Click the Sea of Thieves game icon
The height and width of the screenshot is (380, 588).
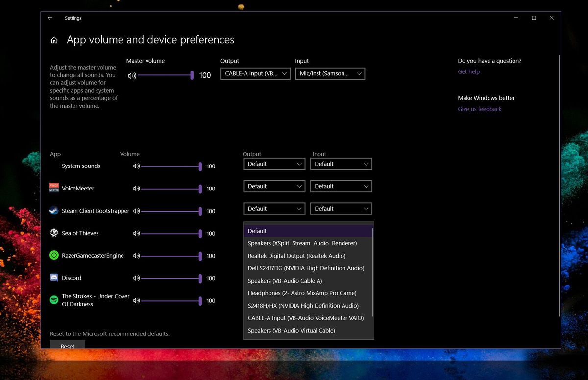pyautogui.click(x=54, y=233)
